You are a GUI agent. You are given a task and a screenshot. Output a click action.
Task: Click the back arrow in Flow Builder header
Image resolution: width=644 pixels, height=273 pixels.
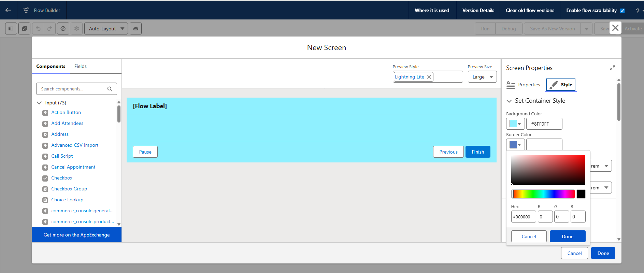pos(8,10)
